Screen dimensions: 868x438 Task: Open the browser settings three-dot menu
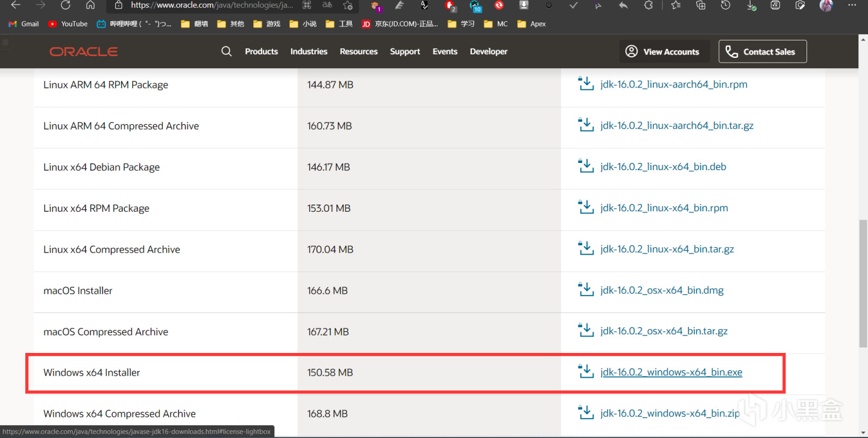point(851,5)
